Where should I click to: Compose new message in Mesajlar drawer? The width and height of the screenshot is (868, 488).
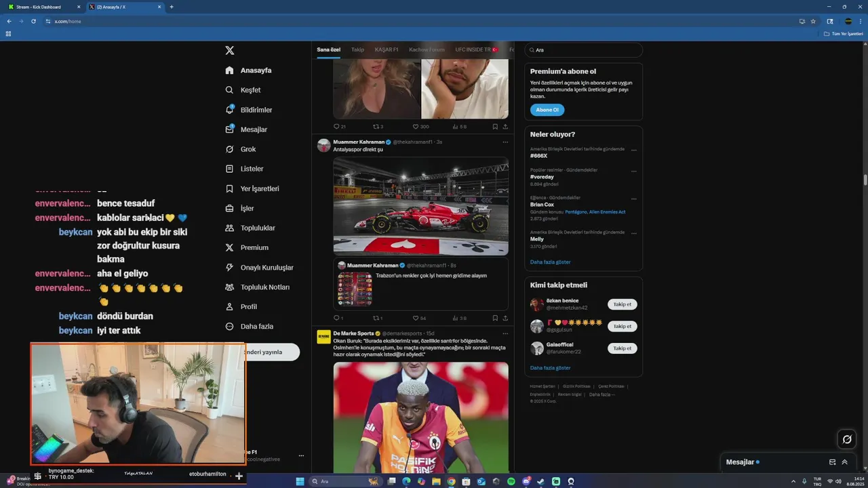pos(832,462)
